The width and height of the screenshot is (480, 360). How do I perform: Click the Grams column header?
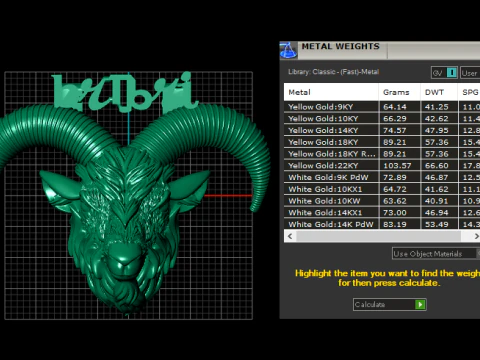click(x=400, y=92)
